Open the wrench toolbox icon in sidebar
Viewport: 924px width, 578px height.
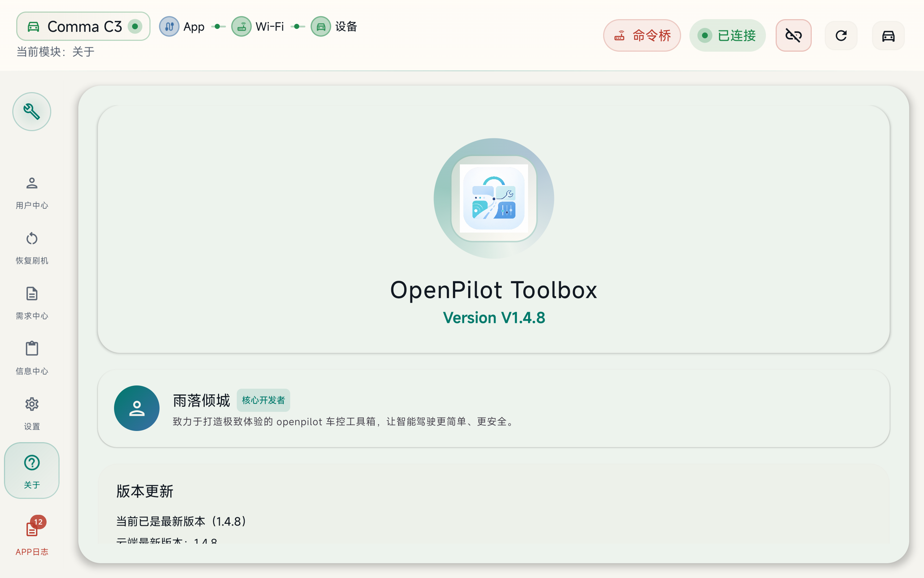pos(32,112)
